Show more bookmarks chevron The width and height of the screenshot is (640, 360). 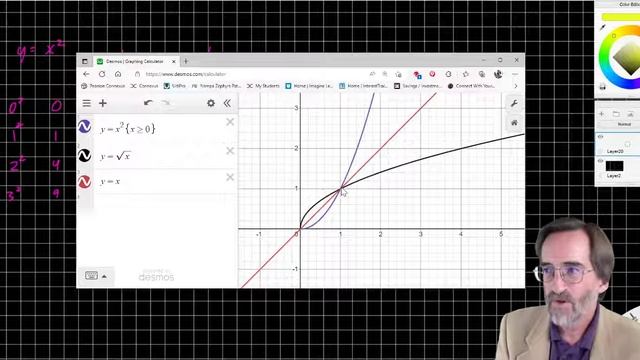(516, 86)
